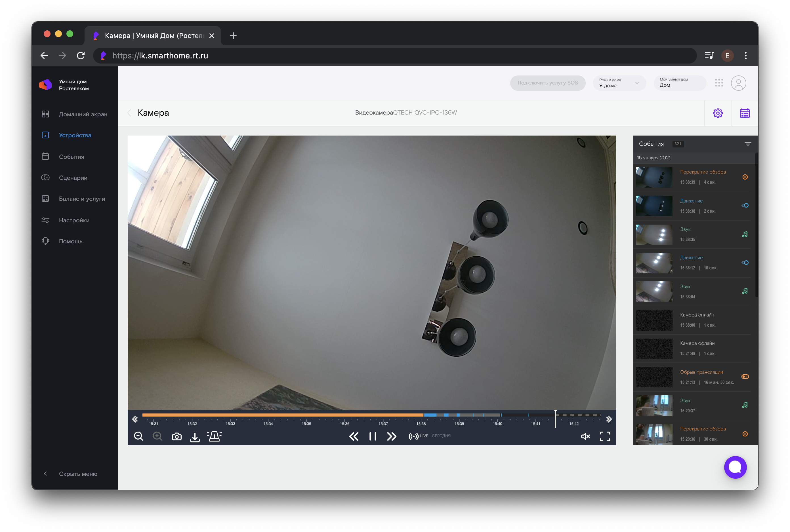Zoom out the timeline with the magnifier-minus icon

click(138, 436)
